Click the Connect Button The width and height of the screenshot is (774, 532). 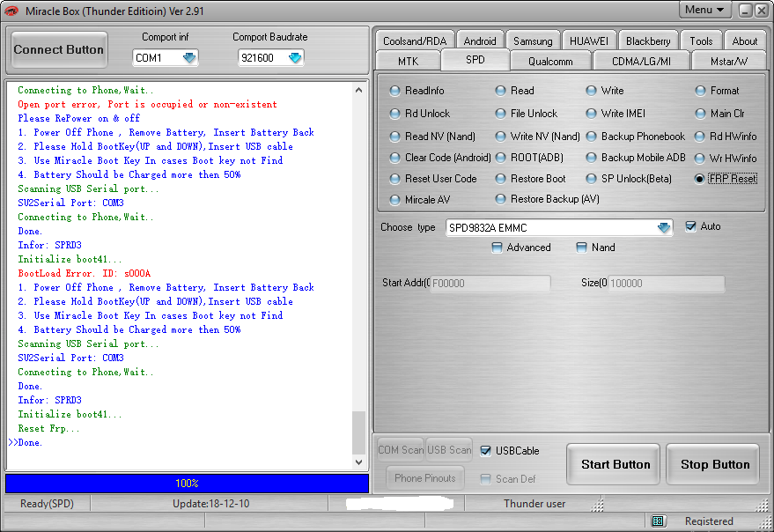click(x=59, y=49)
